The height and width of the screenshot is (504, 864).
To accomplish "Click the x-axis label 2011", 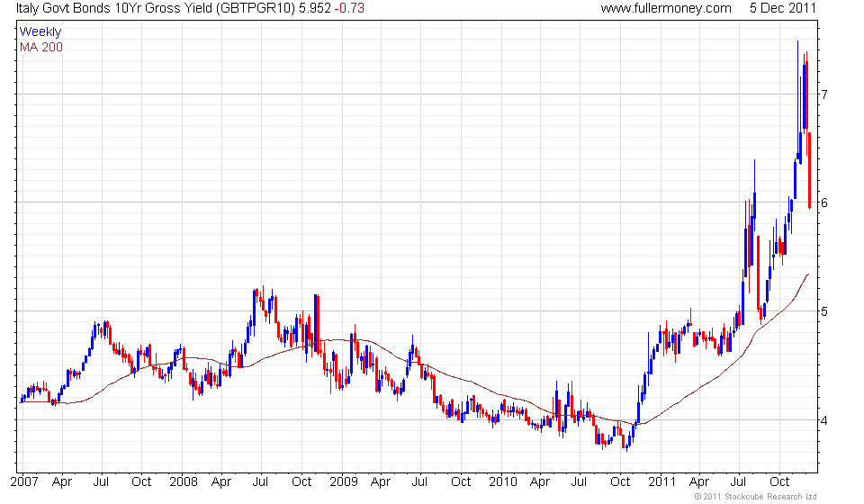I will pyautogui.click(x=661, y=482).
